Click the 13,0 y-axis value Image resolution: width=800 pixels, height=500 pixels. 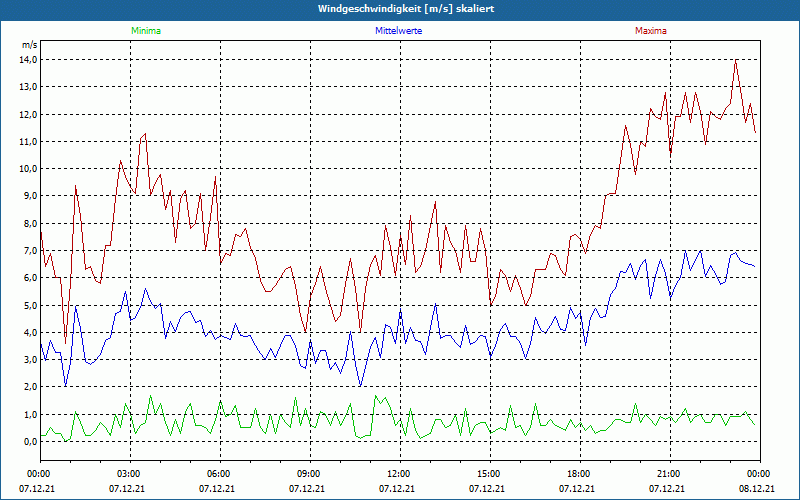coord(29,87)
